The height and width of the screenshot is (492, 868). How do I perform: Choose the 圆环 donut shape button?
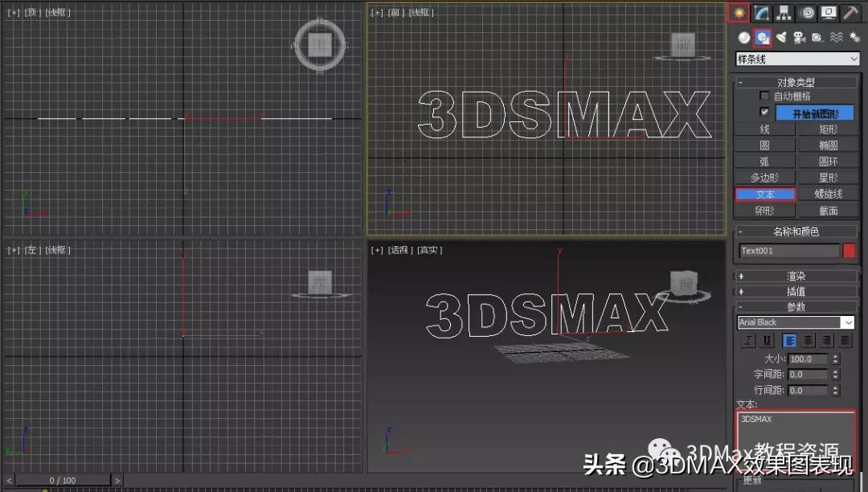[828, 162]
